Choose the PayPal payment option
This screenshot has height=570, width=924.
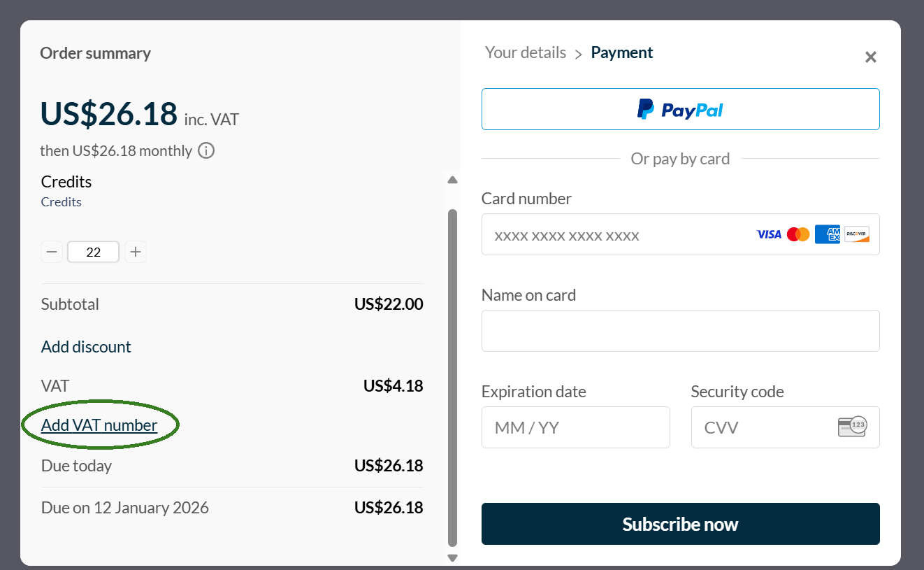point(680,109)
